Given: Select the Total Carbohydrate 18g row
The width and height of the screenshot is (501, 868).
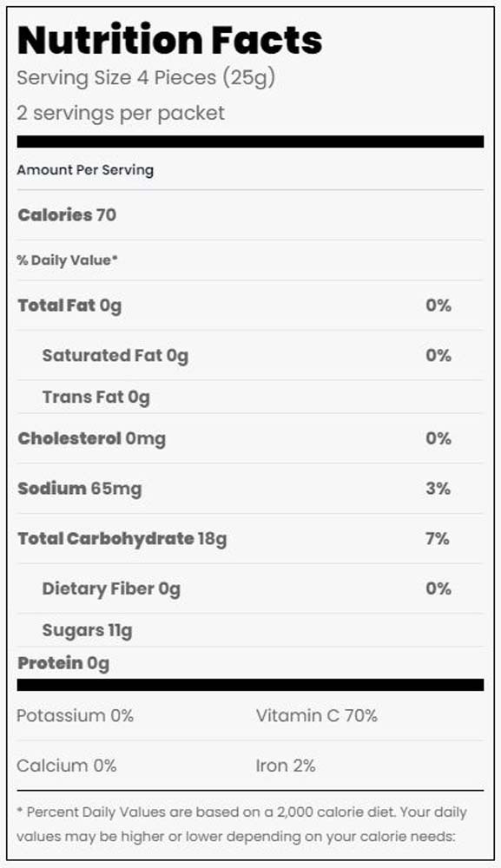Looking at the screenshot, I should click(250, 539).
